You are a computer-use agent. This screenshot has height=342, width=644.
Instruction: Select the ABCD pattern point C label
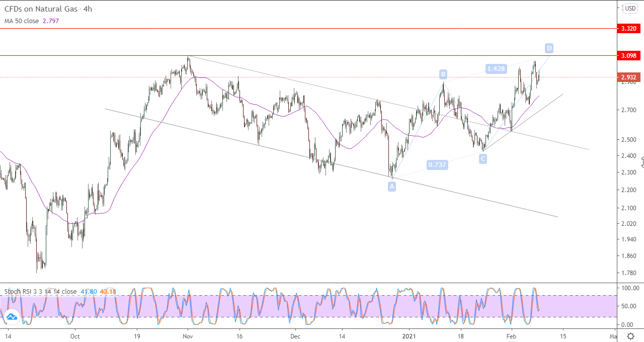click(482, 159)
